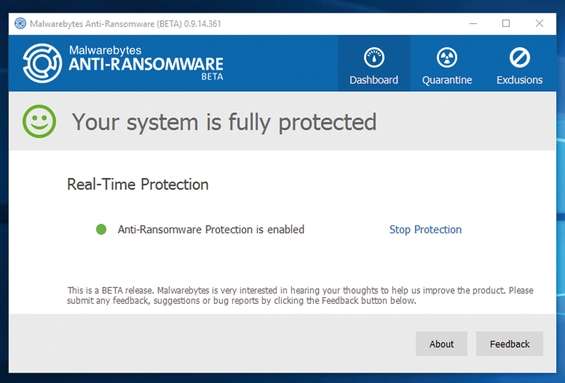The height and width of the screenshot is (383, 565).
Task: Switch to the Dashboard tab label
Action: click(x=374, y=80)
